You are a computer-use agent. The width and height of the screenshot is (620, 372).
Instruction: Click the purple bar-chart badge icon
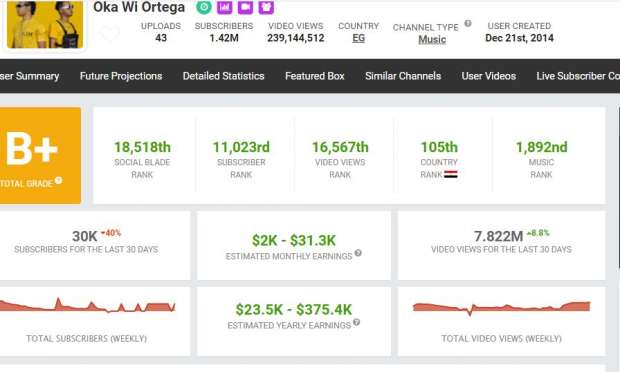tap(225, 7)
